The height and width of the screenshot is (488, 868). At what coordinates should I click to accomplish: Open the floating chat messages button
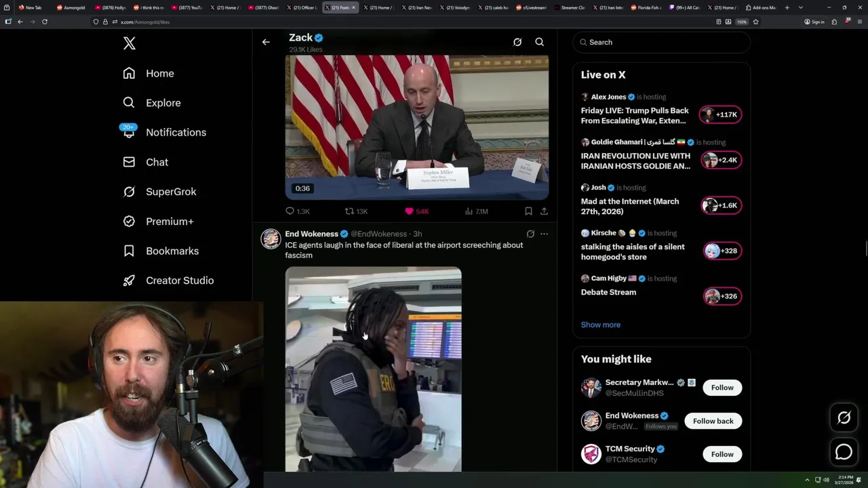(844, 451)
